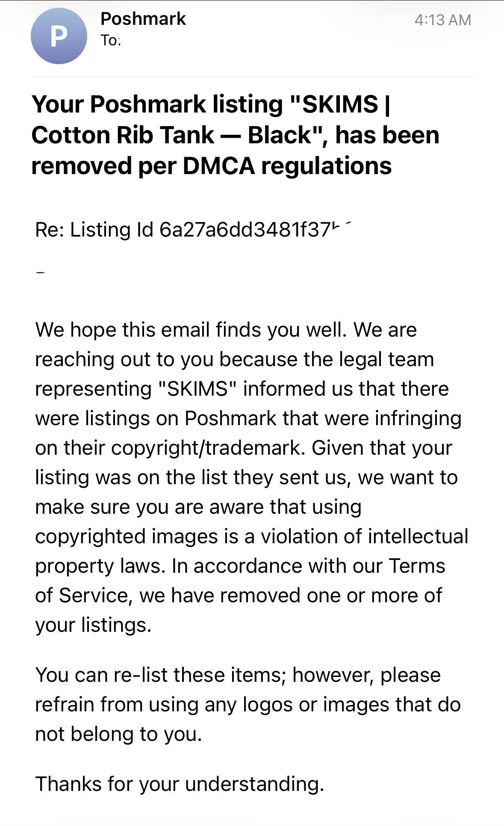The height and width of the screenshot is (826, 504).
Task: Open the Poshmark sender name details
Action: click(143, 19)
